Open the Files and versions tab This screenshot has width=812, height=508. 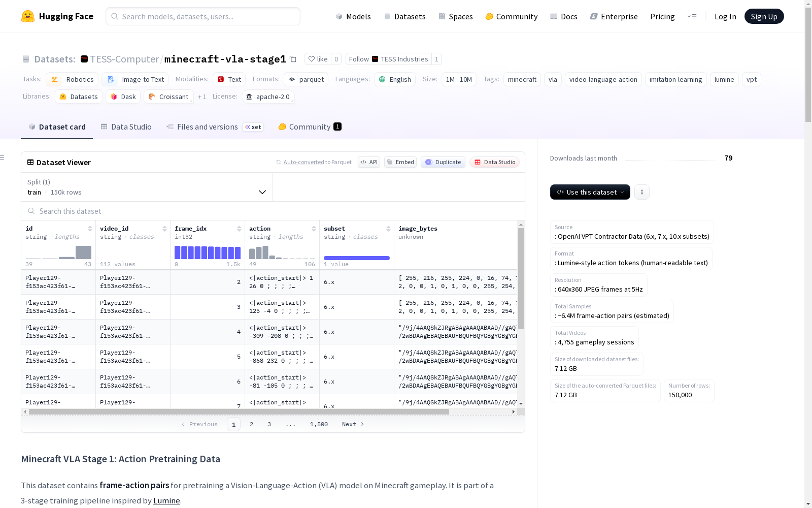215,127
